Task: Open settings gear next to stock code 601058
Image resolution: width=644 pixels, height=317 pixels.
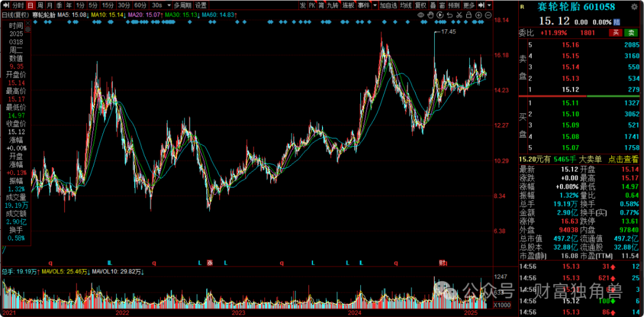Action: point(634,7)
